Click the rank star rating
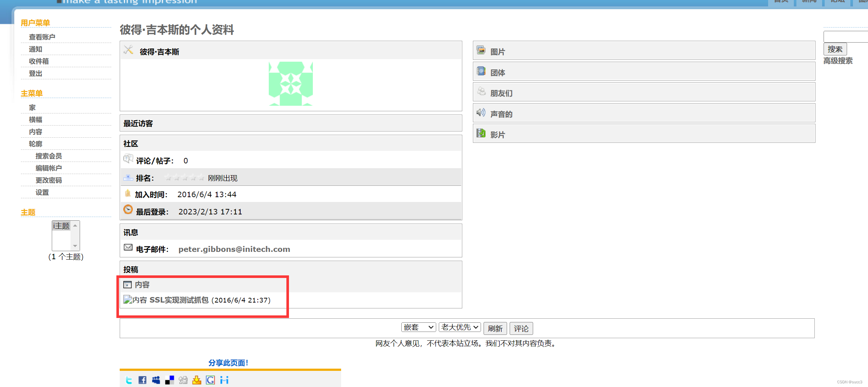The height and width of the screenshot is (387, 868). (184, 178)
